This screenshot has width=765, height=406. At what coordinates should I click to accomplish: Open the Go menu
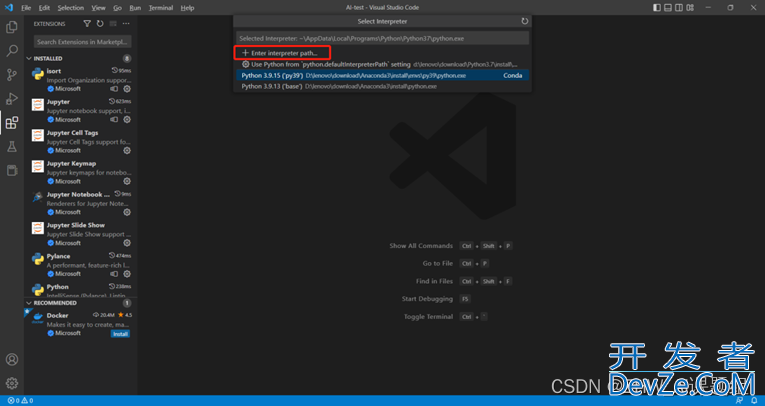[x=118, y=8]
